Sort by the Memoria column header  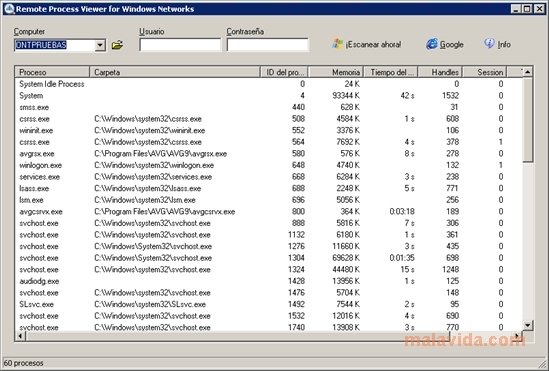336,72
